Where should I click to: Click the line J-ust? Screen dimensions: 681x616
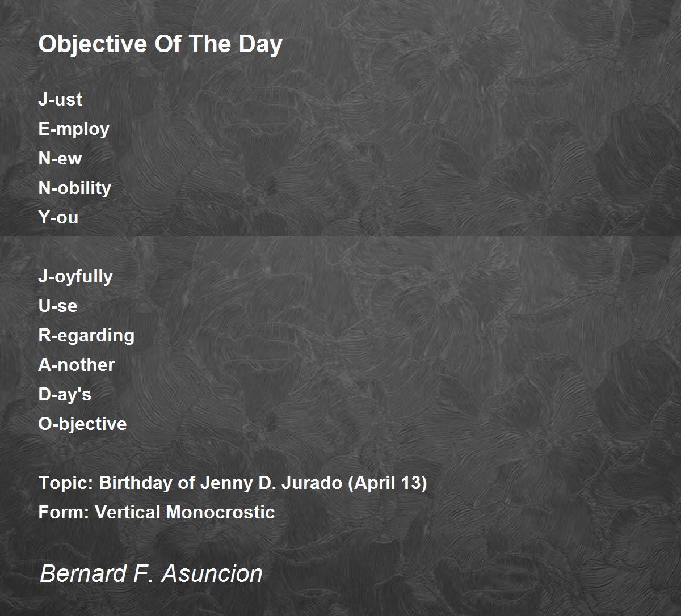click(60, 99)
